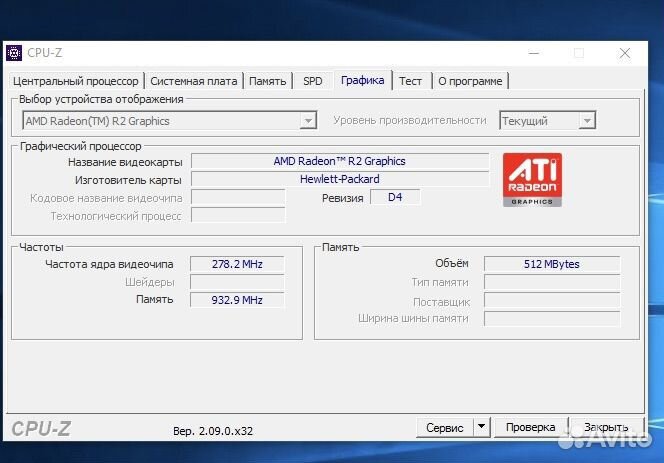Open the Системная плата tab

click(x=194, y=81)
